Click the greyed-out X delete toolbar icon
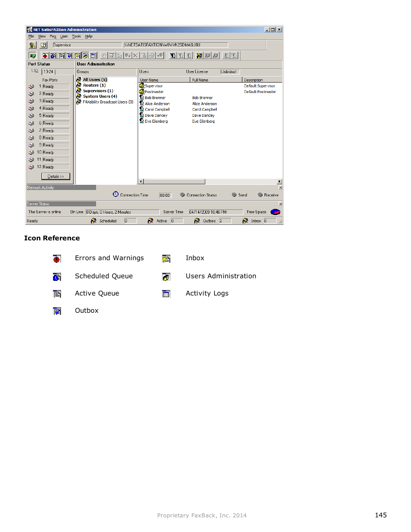This screenshot has width=411, height=532. (x=135, y=56)
